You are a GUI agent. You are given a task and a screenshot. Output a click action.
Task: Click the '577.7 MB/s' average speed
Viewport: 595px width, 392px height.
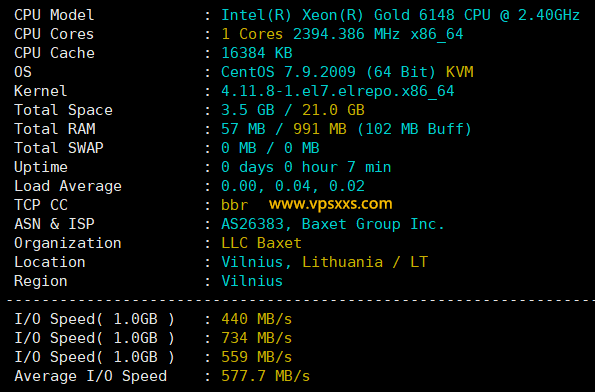coord(266,376)
